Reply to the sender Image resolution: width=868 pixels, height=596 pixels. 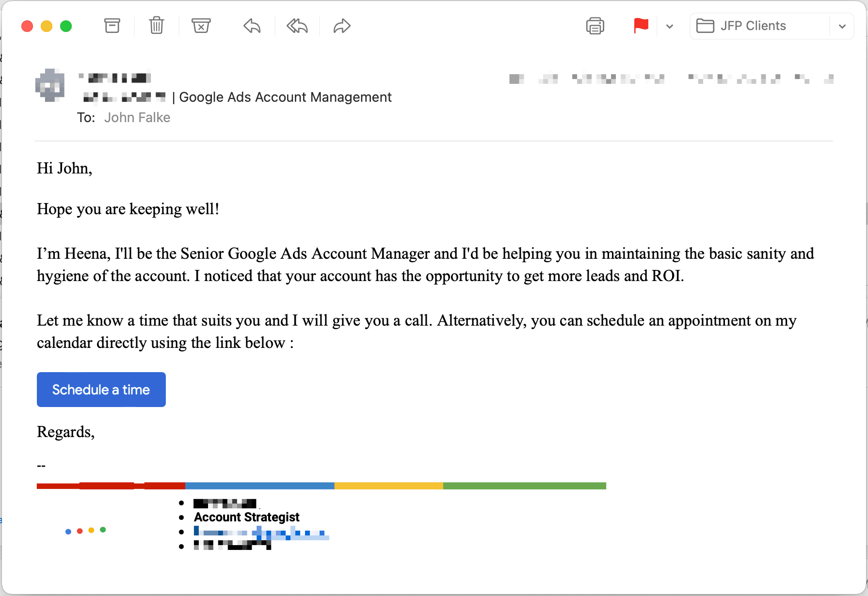pos(252,26)
